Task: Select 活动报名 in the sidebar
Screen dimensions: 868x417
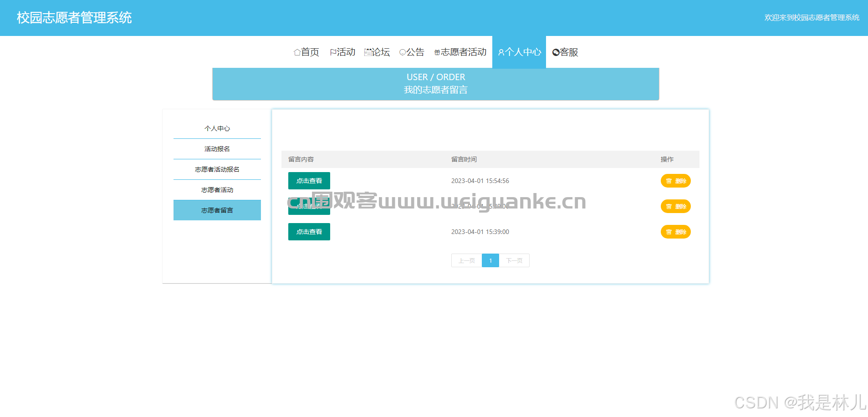Action: (x=217, y=149)
